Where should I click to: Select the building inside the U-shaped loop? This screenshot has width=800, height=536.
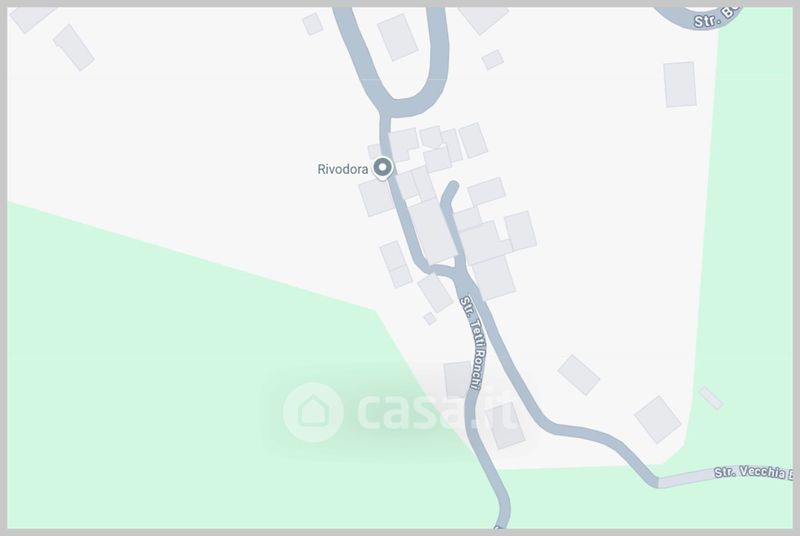[397, 37]
